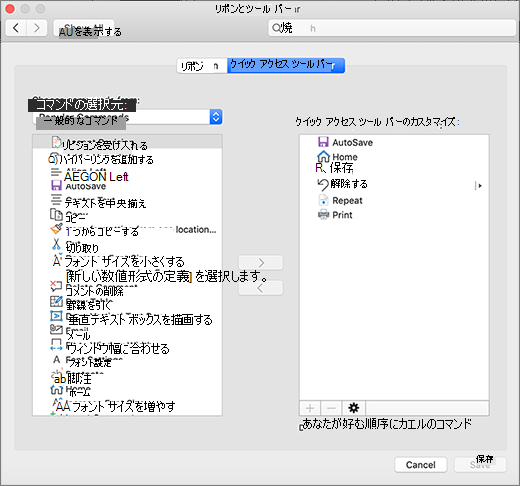Click the Cancel button
520x486 pixels.
click(x=421, y=464)
